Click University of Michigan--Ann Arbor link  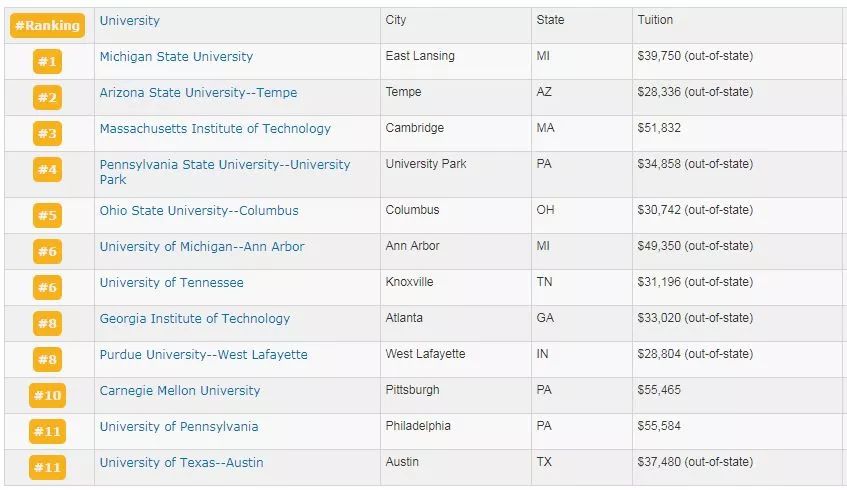tap(202, 247)
